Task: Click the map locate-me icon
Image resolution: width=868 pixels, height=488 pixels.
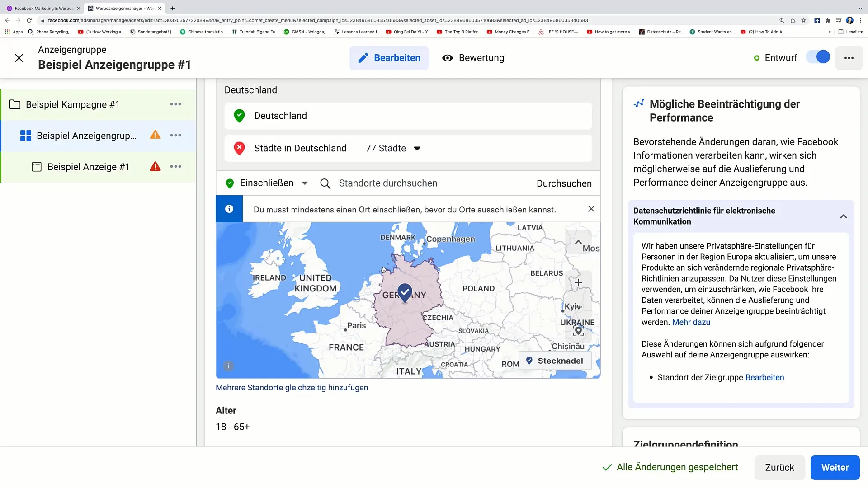Action: tap(578, 331)
